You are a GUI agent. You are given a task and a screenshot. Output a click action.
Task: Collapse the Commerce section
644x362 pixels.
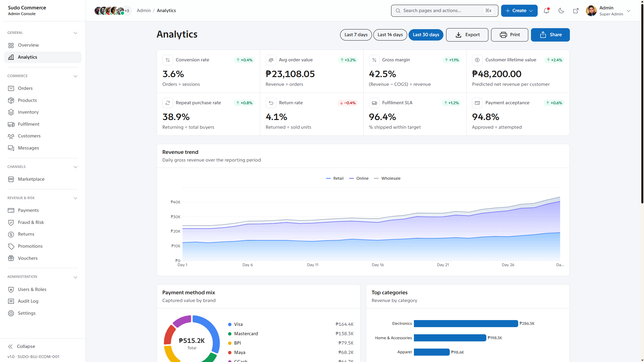point(75,76)
